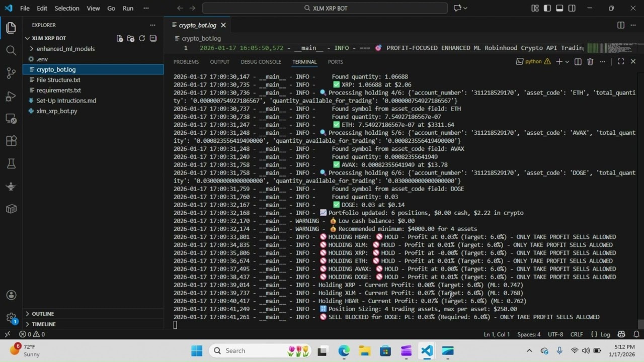The height and width of the screenshot is (362, 644).
Task: Open the Source Control view
Action: [x=11, y=73]
